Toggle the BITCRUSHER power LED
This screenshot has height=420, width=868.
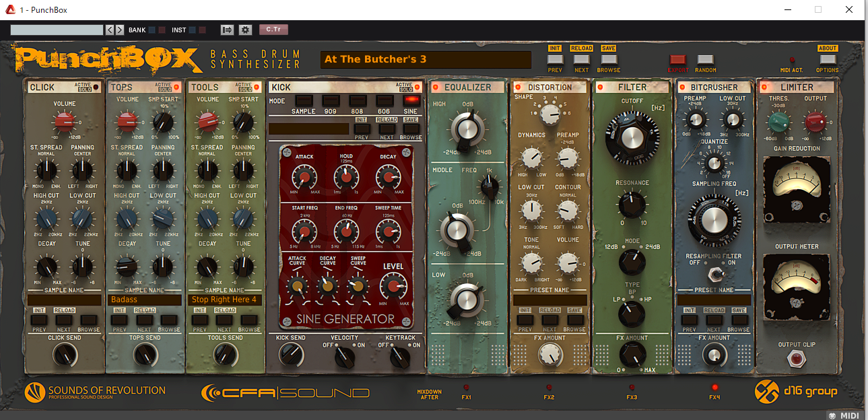click(681, 87)
